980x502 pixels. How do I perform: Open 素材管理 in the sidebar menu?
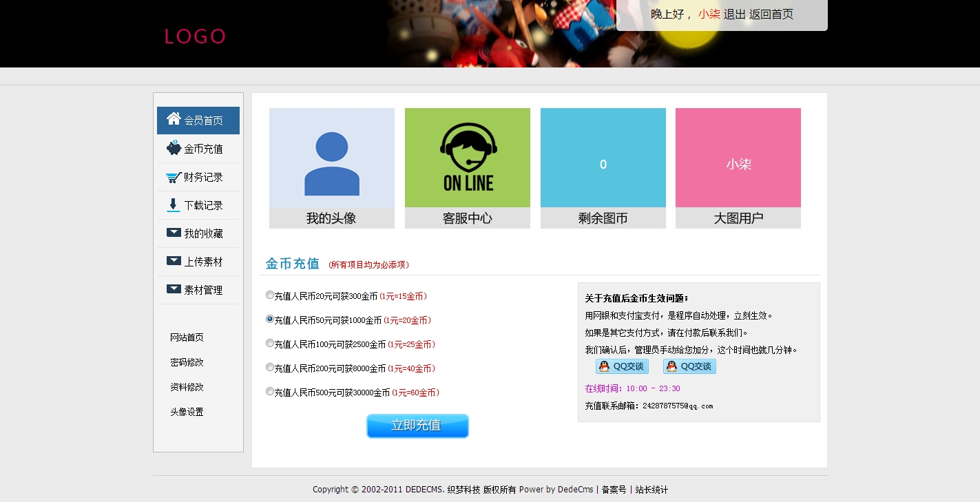click(x=202, y=290)
